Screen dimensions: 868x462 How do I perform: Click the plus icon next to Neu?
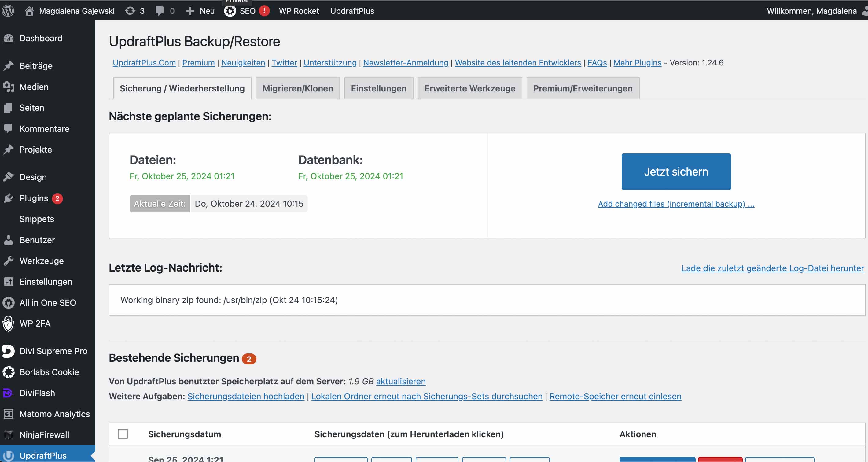point(190,11)
